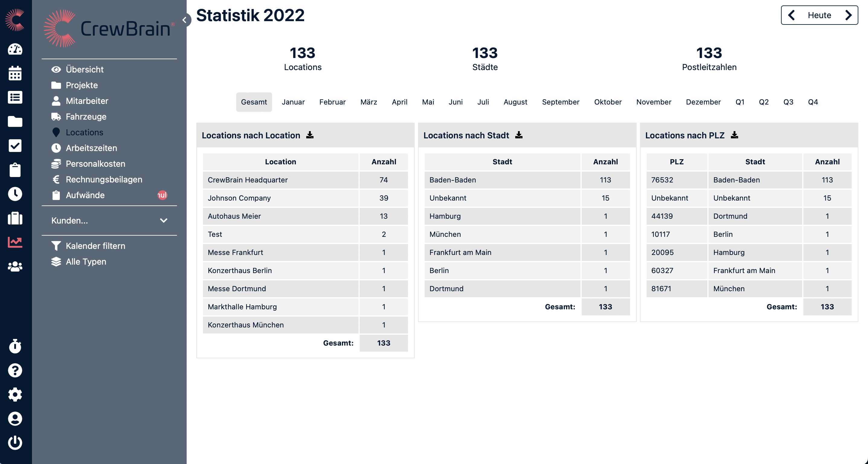Click the power logout icon

(15, 443)
